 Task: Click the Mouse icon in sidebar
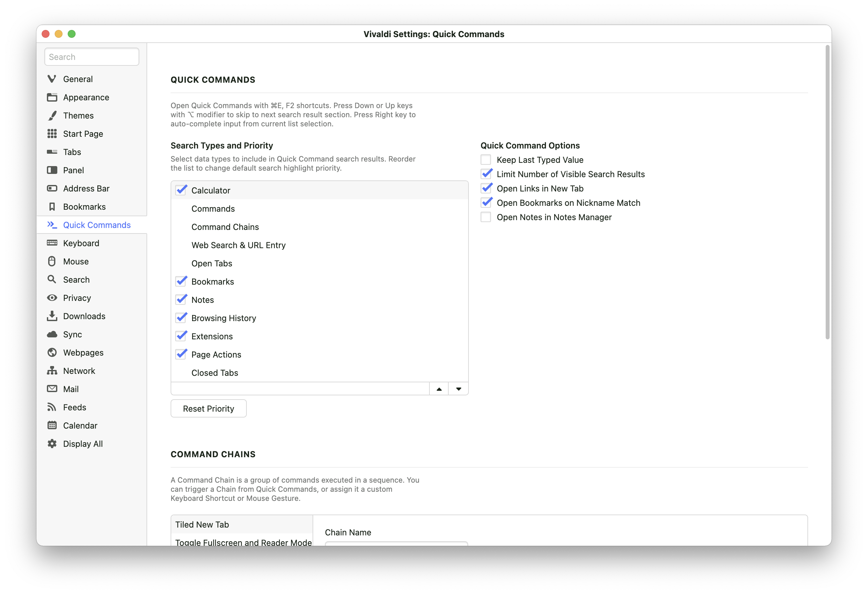(52, 261)
